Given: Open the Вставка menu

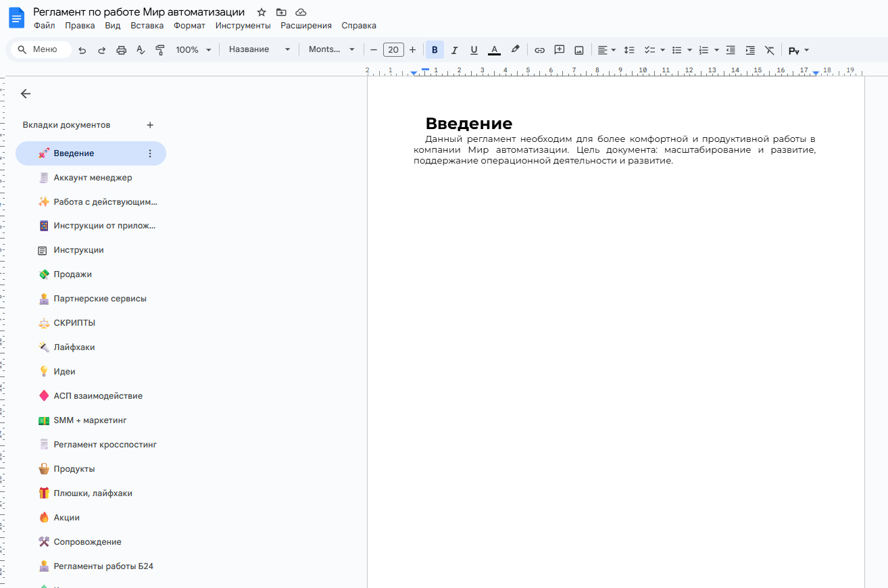Looking at the screenshot, I should click(x=147, y=26).
